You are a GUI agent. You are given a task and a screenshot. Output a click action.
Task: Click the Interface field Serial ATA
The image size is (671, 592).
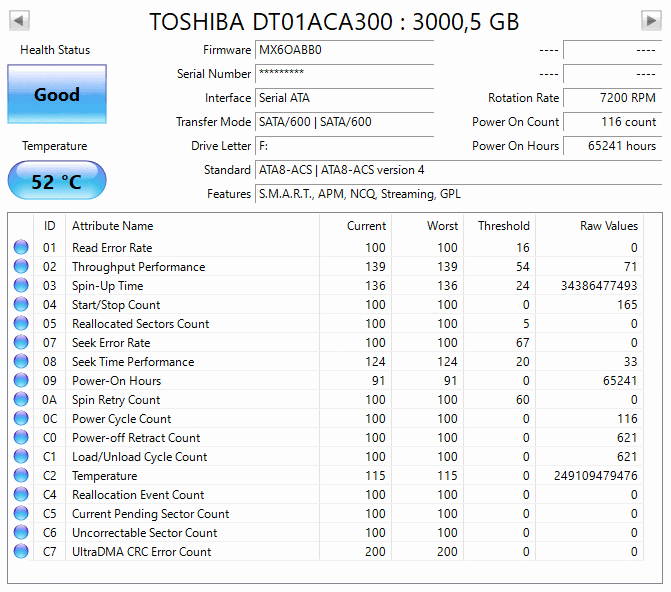tap(344, 98)
